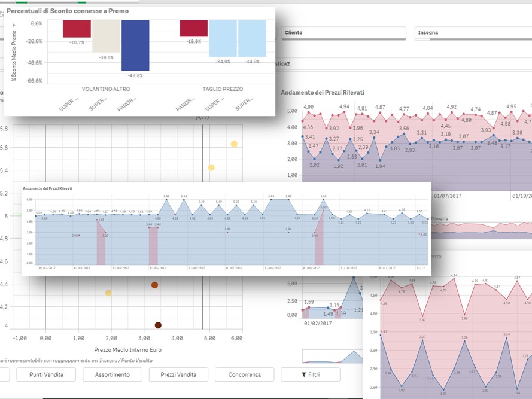This screenshot has height=399, width=532.
Task: Click the orange scatter point
Action: tap(154, 285)
